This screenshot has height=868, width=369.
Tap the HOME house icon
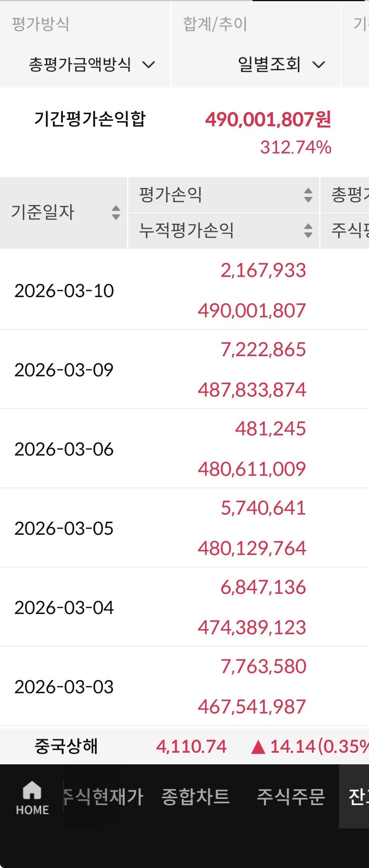(32, 791)
